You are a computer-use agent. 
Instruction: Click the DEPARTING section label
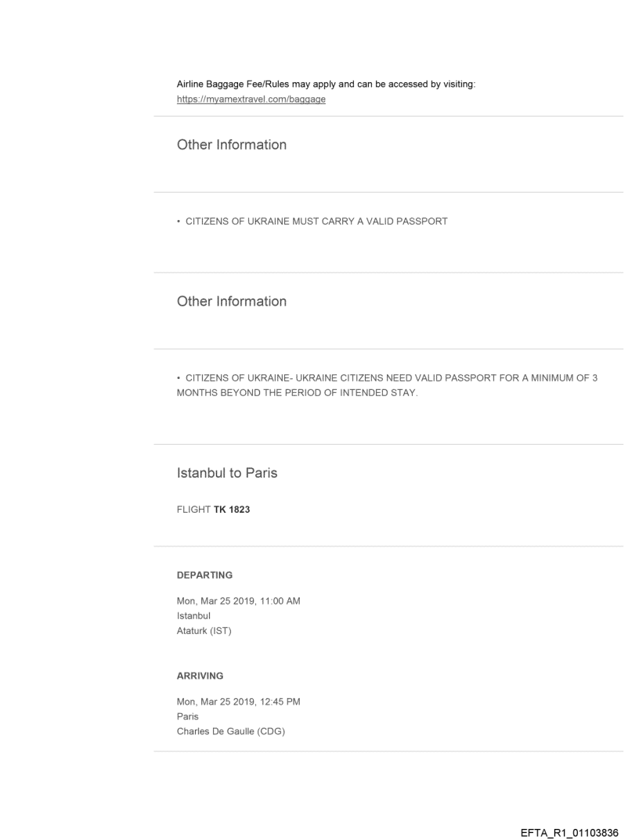204,575
